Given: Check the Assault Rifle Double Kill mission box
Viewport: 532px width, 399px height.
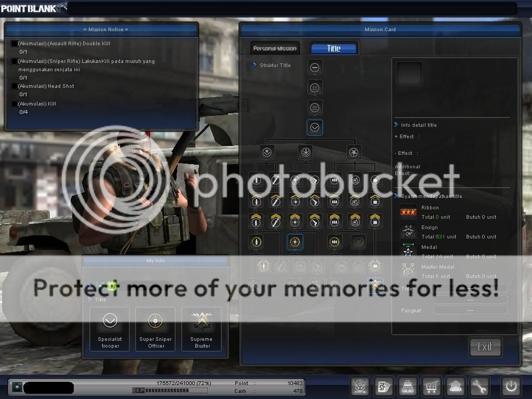Looking at the screenshot, I should tap(14, 44).
